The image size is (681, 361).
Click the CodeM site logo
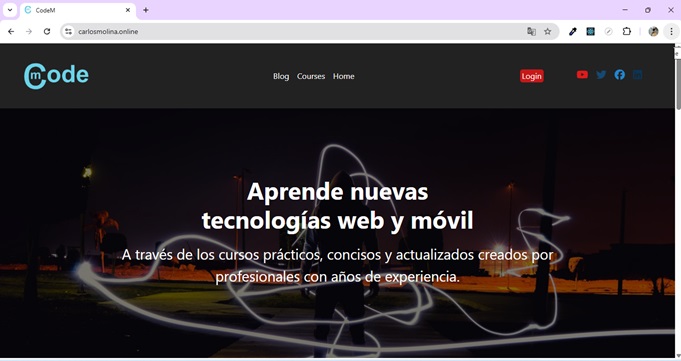[x=56, y=76]
